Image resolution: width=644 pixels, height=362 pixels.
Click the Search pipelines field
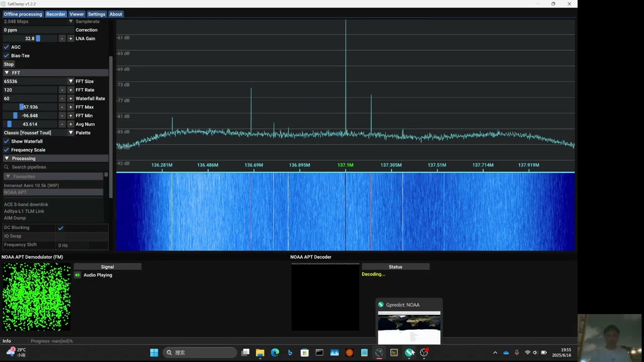point(55,167)
